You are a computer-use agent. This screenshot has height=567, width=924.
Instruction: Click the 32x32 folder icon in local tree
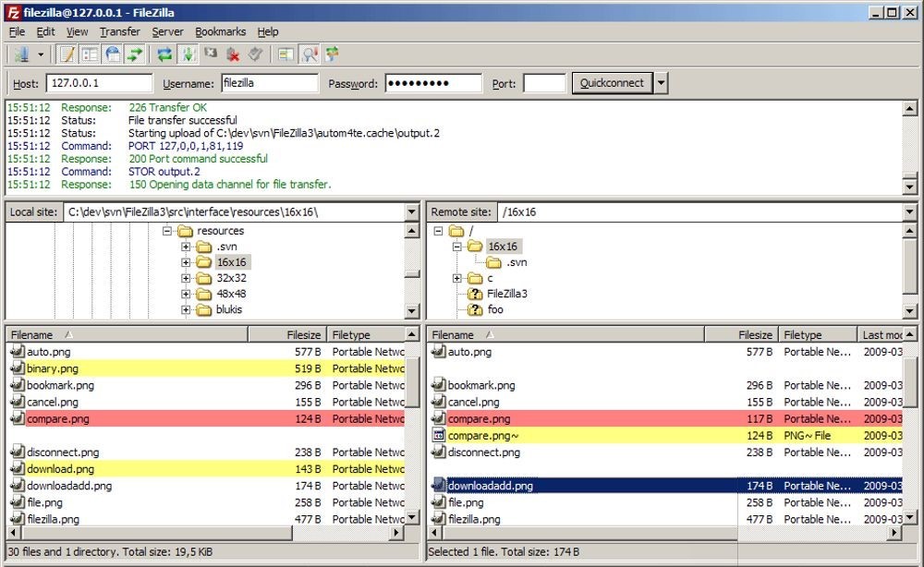[204, 278]
